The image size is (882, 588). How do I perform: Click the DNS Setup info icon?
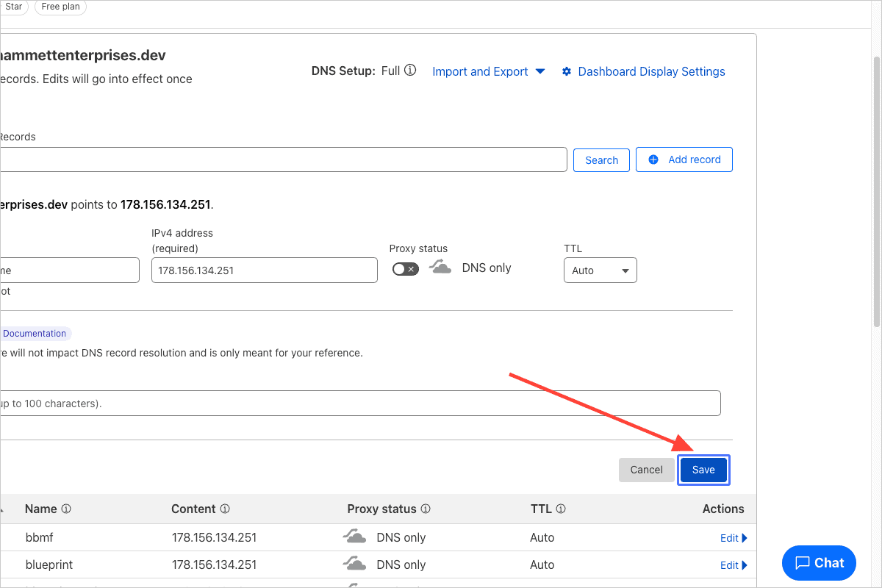(x=410, y=71)
